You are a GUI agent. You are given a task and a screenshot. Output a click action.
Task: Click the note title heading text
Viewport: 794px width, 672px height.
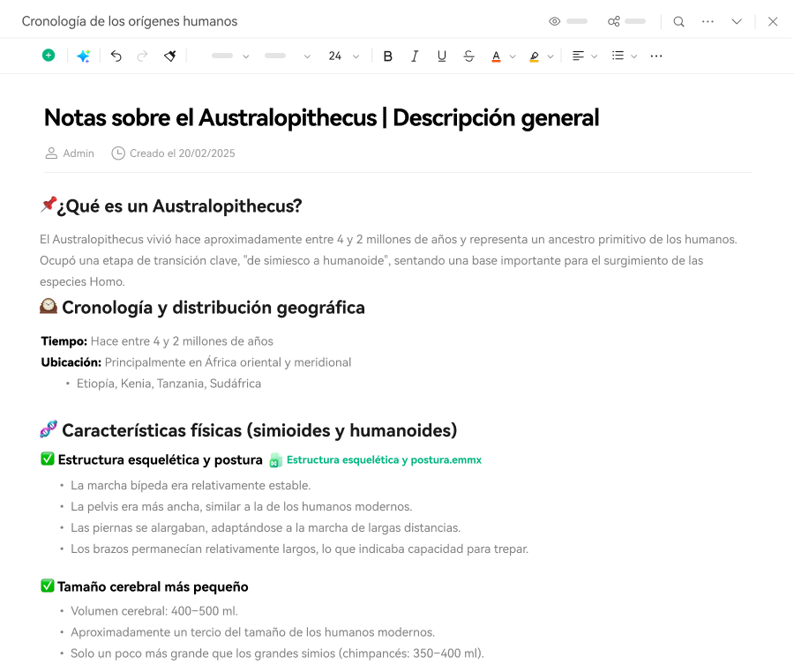point(321,117)
